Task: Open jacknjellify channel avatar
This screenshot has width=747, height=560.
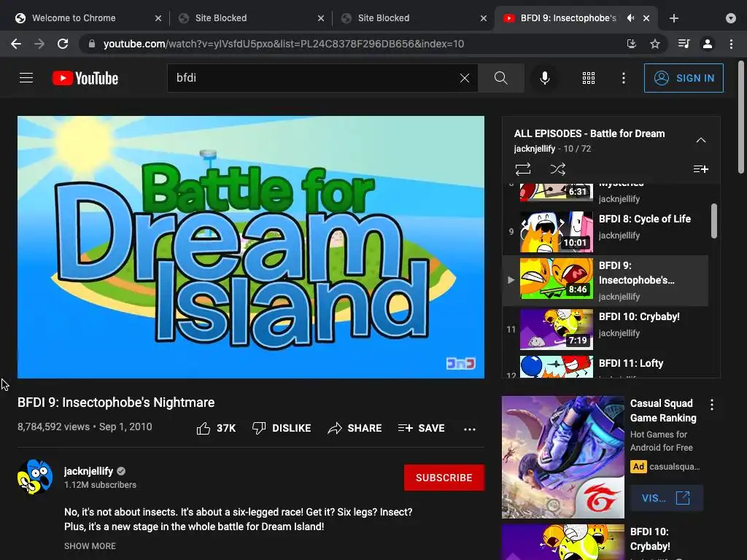Action: coord(35,477)
